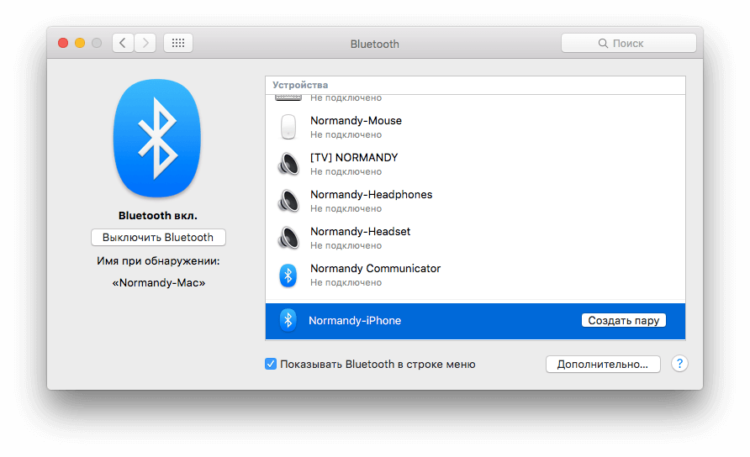Select the Normandy-Headset device name
This screenshot has height=457, width=750.
click(360, 231)
